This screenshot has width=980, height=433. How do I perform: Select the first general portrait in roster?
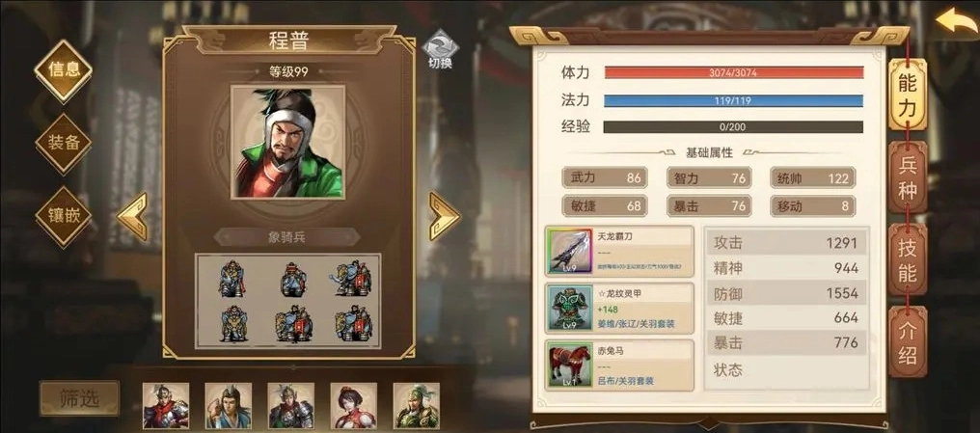point(166,406)
